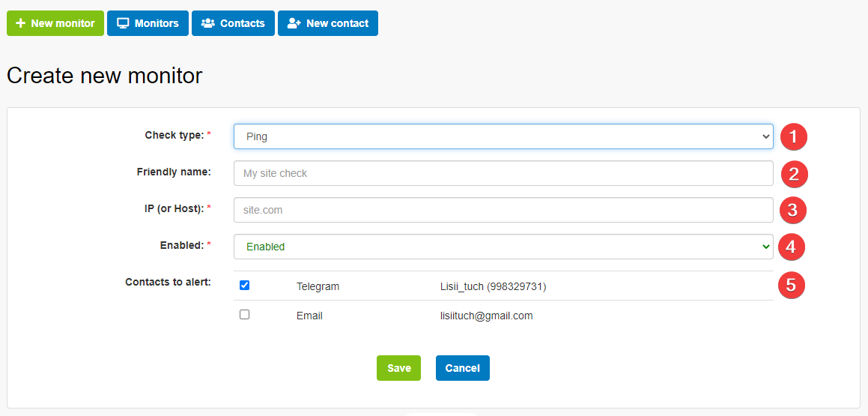Image resolution: width=868 pixels, height=416 pixels.
Task: Click red step marker number 5
Action: [792, 284]
